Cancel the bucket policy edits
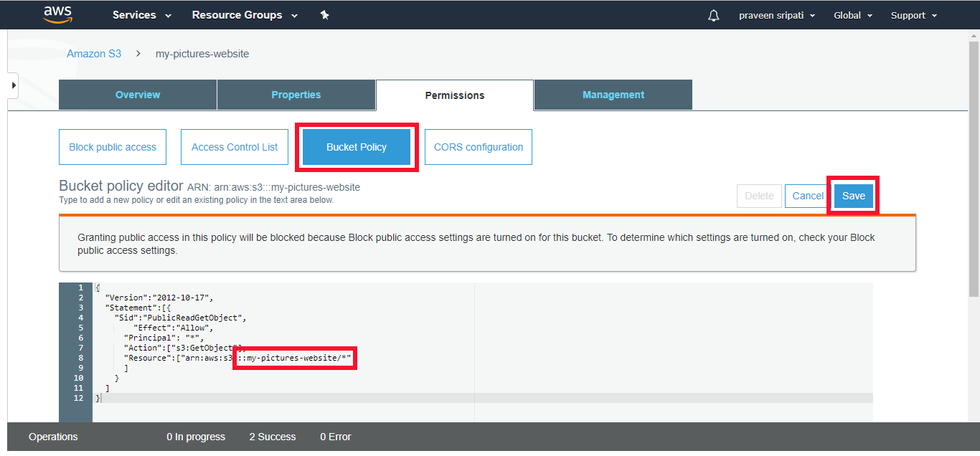Screen dimensions: 980x456 tap(806, 195)
